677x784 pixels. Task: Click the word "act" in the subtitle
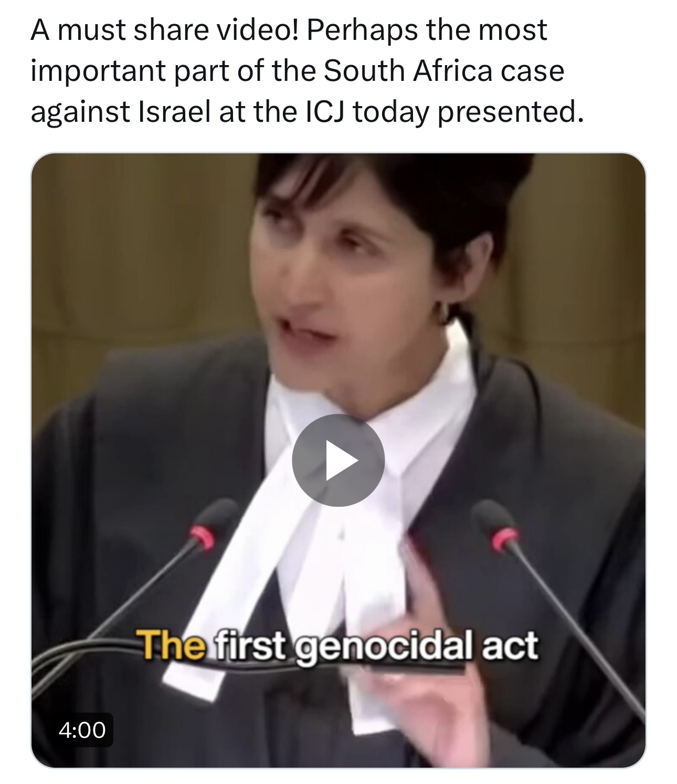[510, 646]
